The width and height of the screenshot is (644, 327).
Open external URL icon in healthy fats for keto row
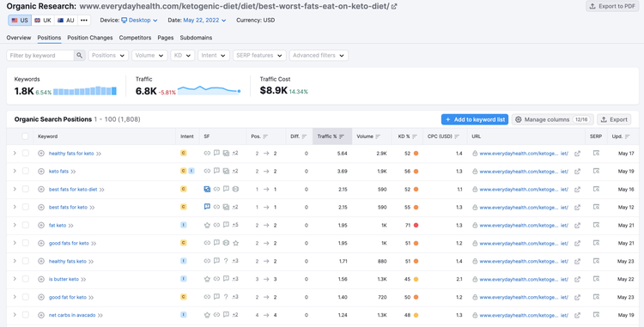pyautogui.click(x=577, y=154)
